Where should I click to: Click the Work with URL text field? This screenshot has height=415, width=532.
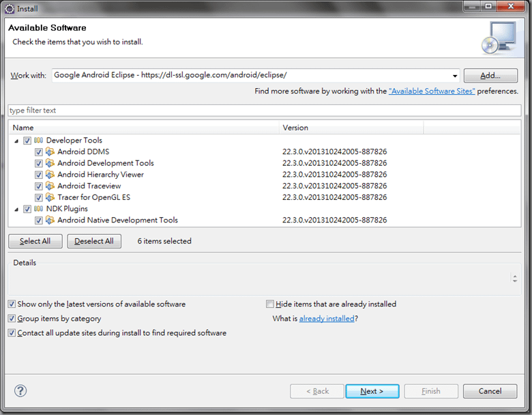point(252,75)
